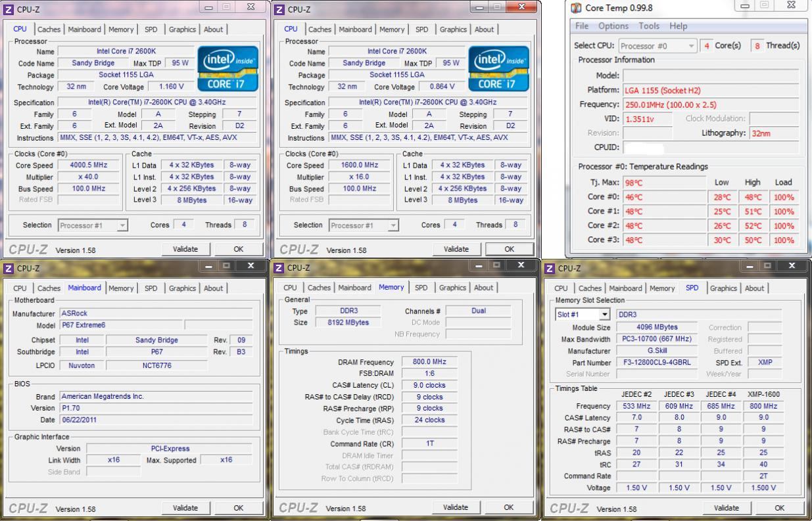Click OK in the Memory timings window
Image resolution: width=812 pixels, height=521 pixels.
coord(508,507)
